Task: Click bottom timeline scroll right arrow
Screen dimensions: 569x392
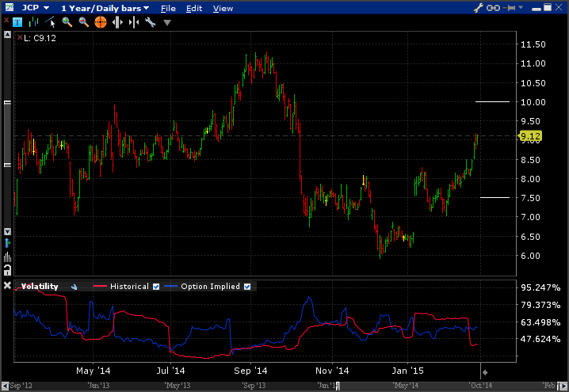Action: coord(563,386)
